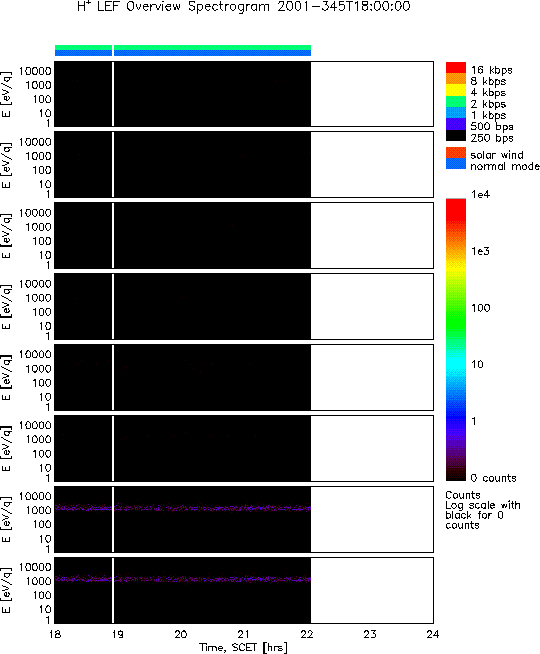Click the '1 kbps' legend label

(488, 115)
